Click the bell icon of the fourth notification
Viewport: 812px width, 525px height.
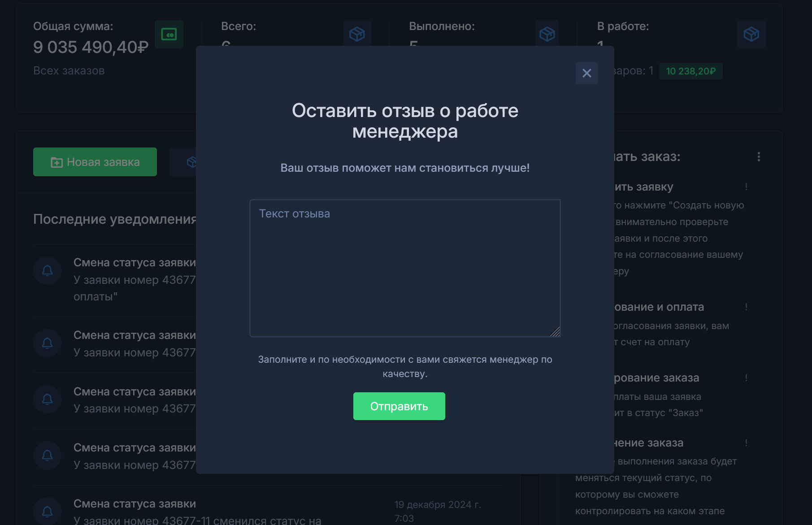[x=47, y=456]
